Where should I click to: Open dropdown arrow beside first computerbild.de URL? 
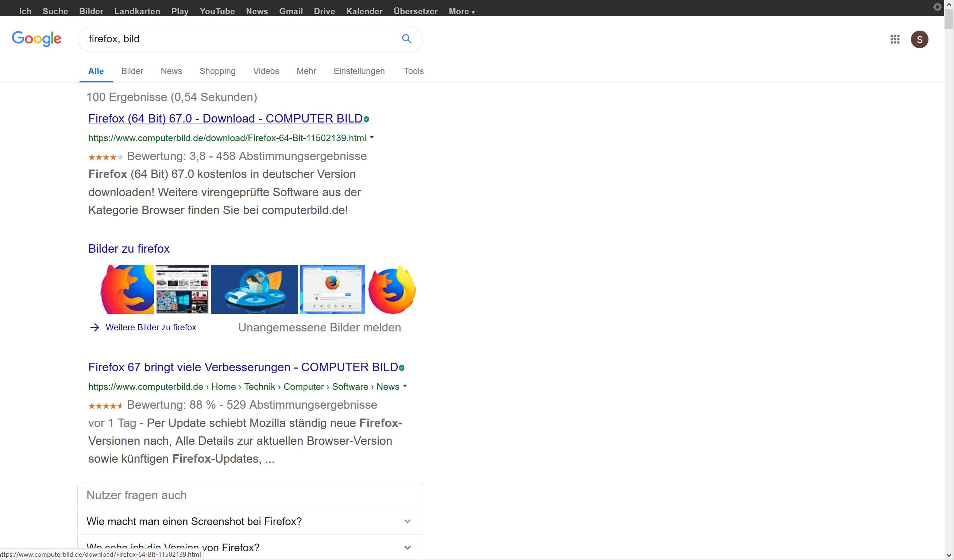372,138
